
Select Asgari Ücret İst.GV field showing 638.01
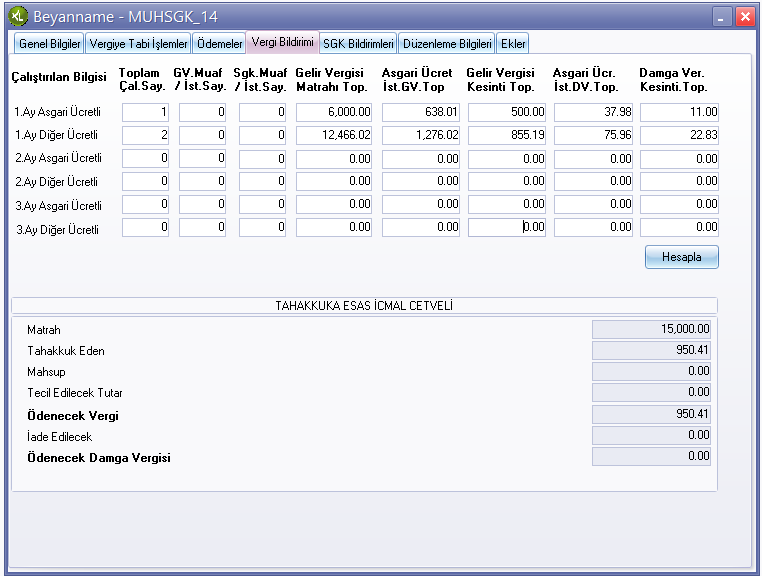(x=420, y=112)
